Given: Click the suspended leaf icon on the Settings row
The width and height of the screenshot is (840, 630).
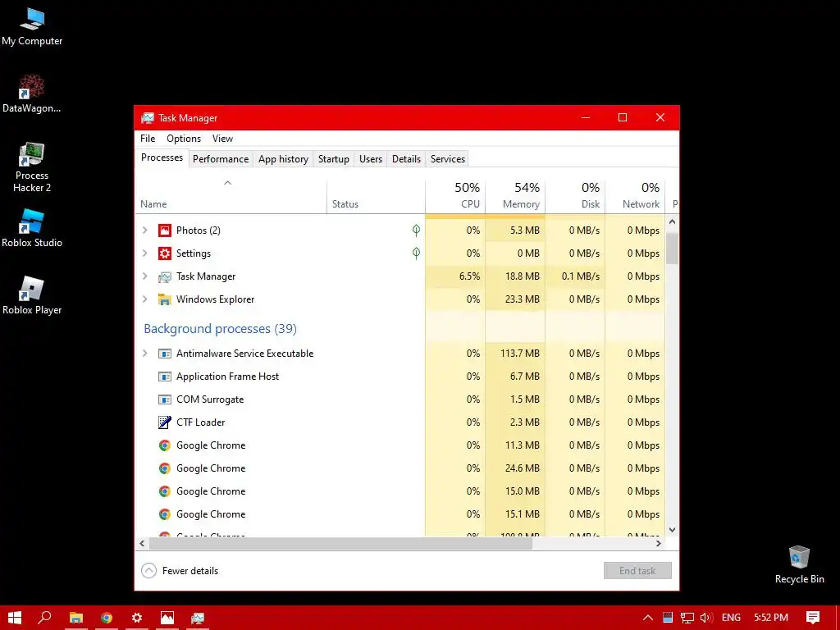Looking at the screenshot, I should (x=416, y=253).
